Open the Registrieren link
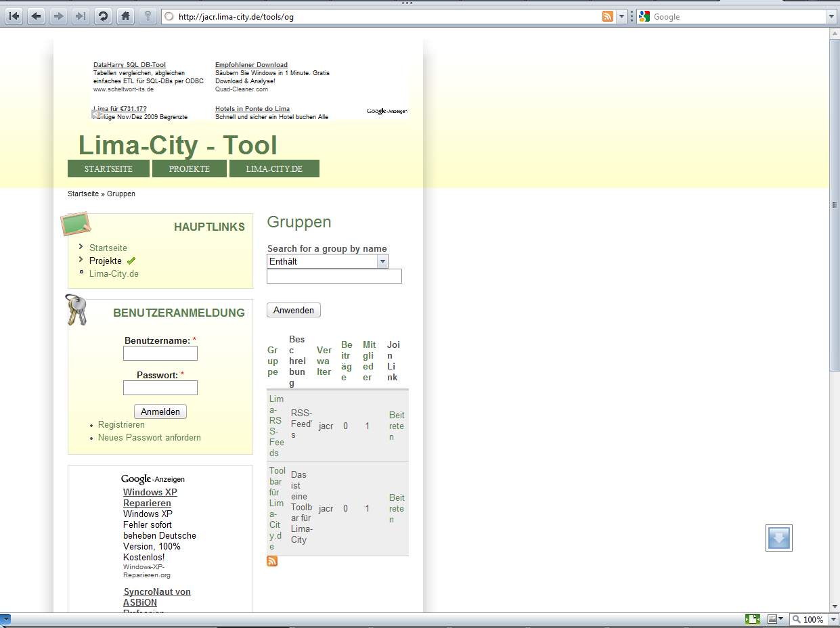 [x=121, y=424]
